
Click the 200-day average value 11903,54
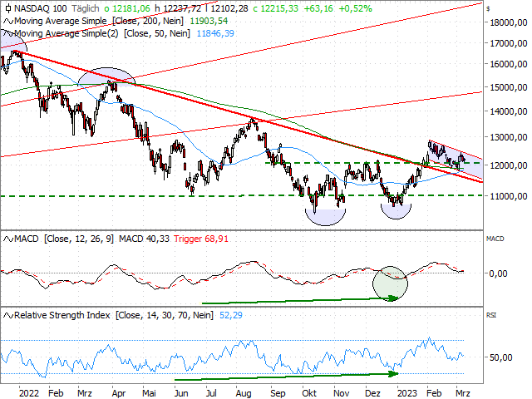[x=209, y=21]
